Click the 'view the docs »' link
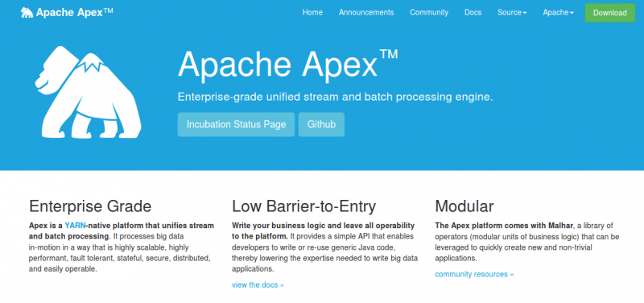The image size is (644, 303). 258,284
